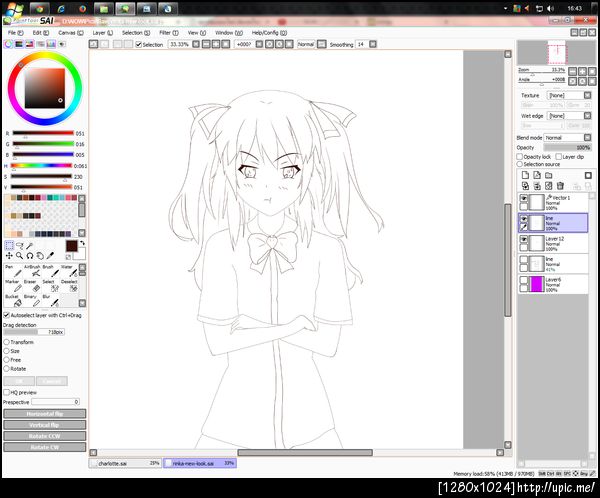The height and width of the screenshot is (498, 600).
Task: Select the Bucket fill tool
Action: pyautogui.click(x=13, y=301)
